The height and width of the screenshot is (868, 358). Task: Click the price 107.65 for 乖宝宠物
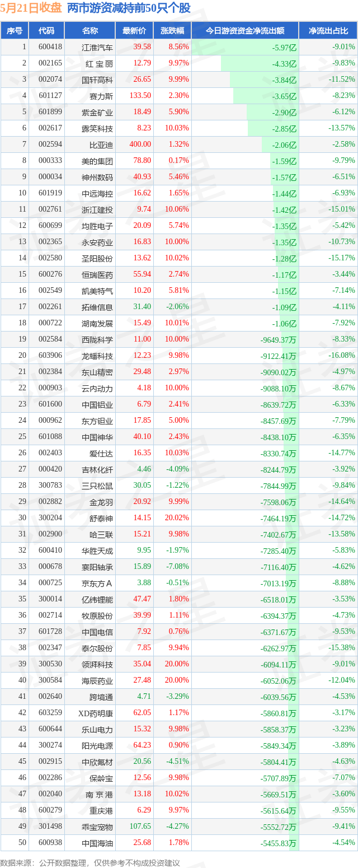141,827
